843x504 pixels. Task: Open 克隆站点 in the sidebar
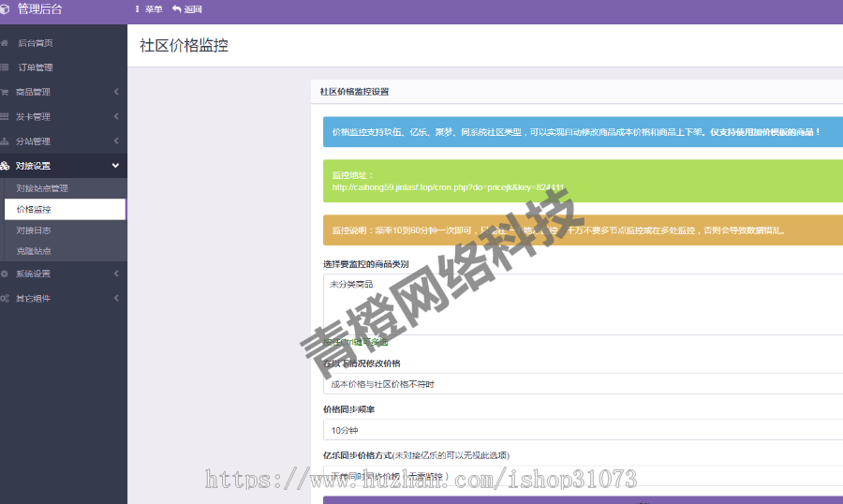(34, 251)
